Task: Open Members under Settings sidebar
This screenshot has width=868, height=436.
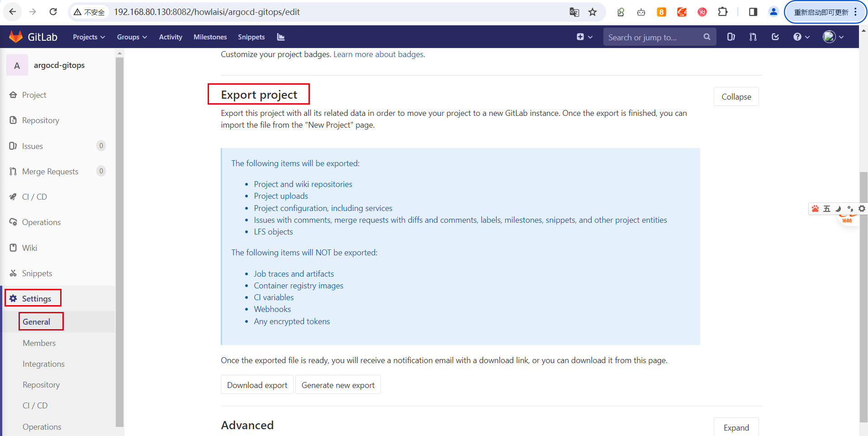Action: pyautogui.click(x=39, y=343)
